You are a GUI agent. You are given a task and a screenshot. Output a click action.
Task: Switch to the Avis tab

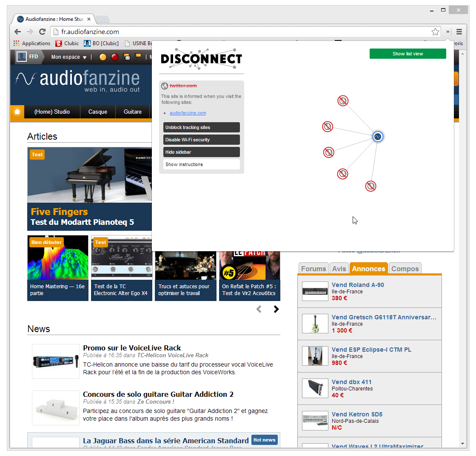click(x=339, y=269)
